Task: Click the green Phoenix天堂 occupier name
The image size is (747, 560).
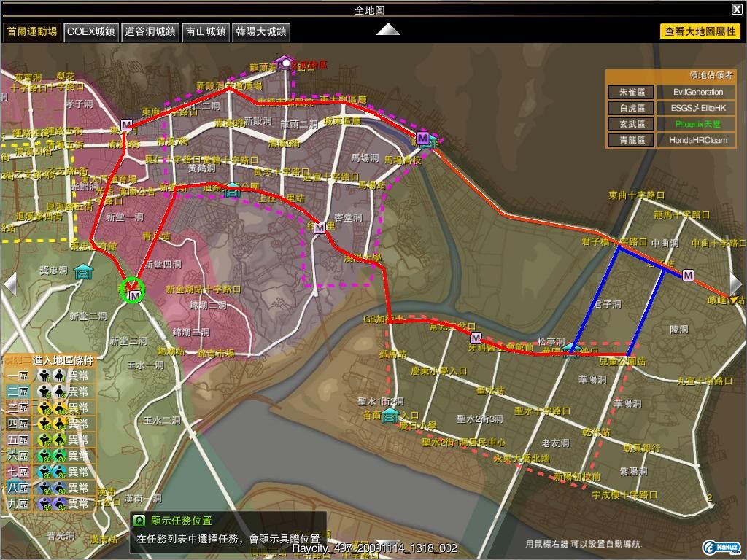Action: [697, 124]
